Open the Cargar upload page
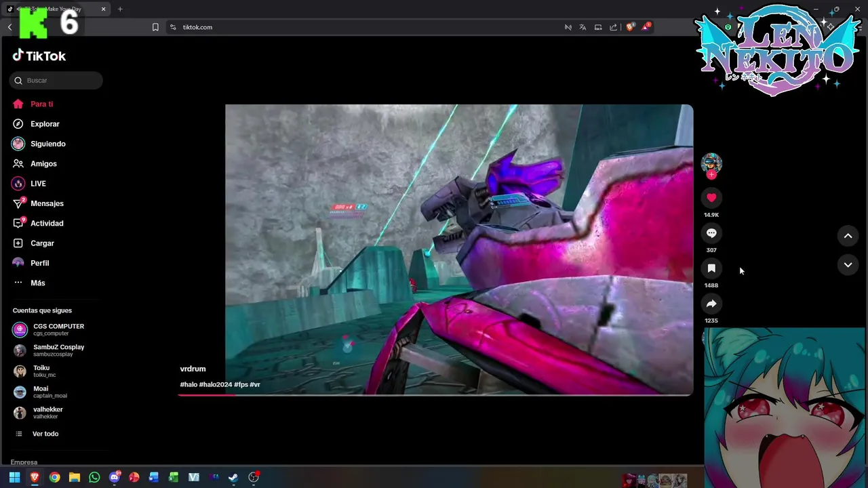The height and width of the screenshot is (488, 868). [33, 243]
